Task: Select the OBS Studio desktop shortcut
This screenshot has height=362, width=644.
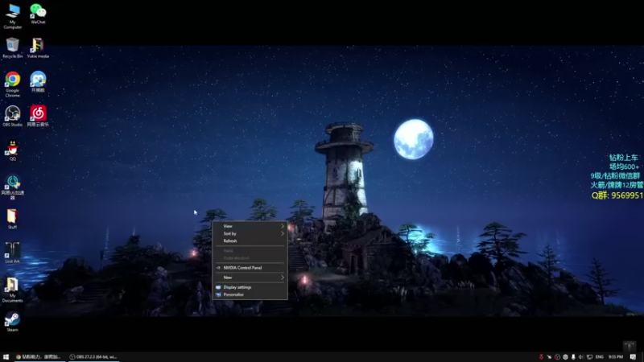Action: coord(13,116)
